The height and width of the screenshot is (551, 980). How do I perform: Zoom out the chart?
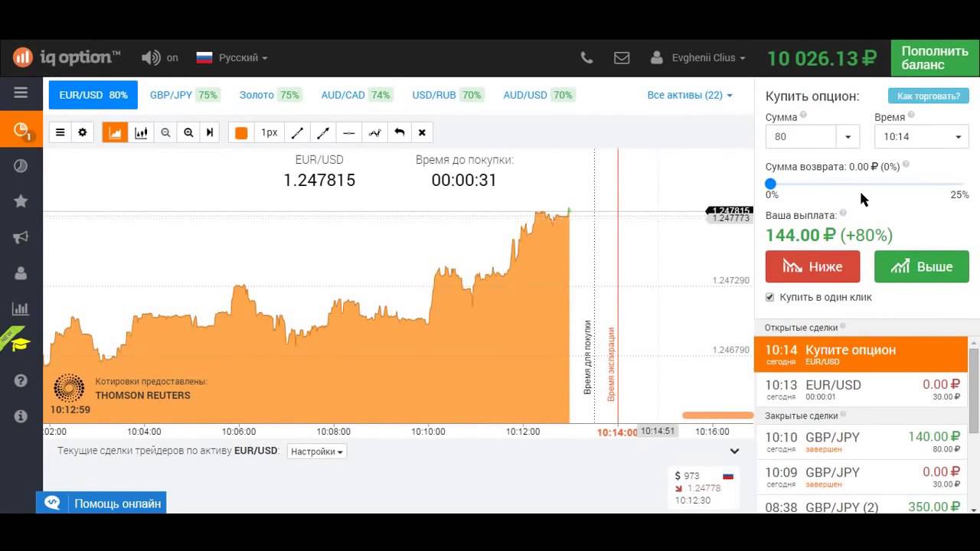(165, 132)
